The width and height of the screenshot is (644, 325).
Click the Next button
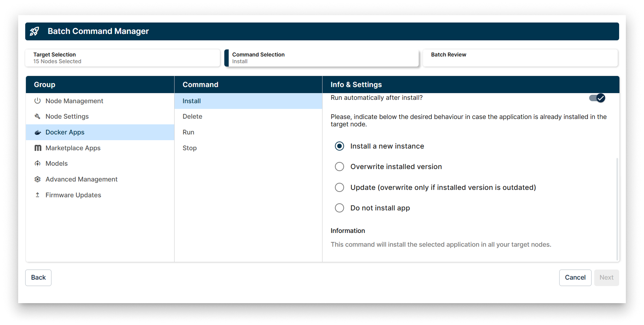coord(606,278)
